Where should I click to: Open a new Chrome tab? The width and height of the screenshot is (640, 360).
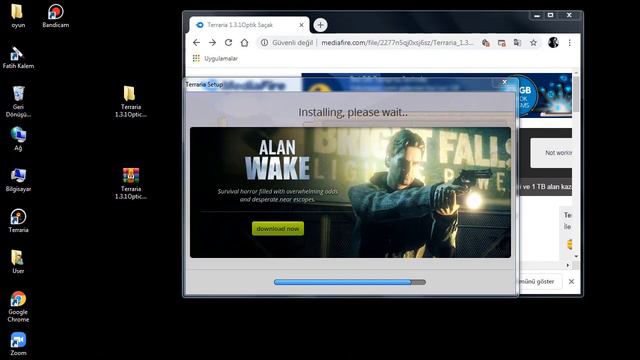[x=320, y=25]
